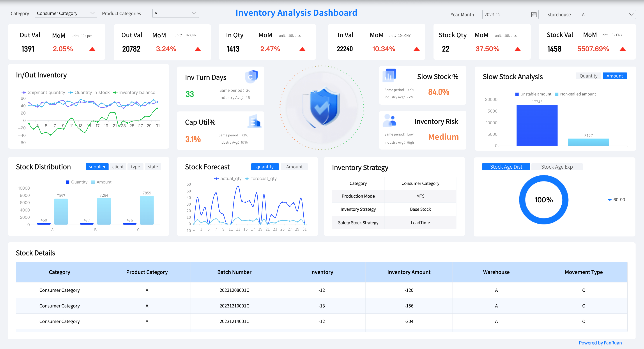Click the Slow Stock % chart icon

(389, 75)
